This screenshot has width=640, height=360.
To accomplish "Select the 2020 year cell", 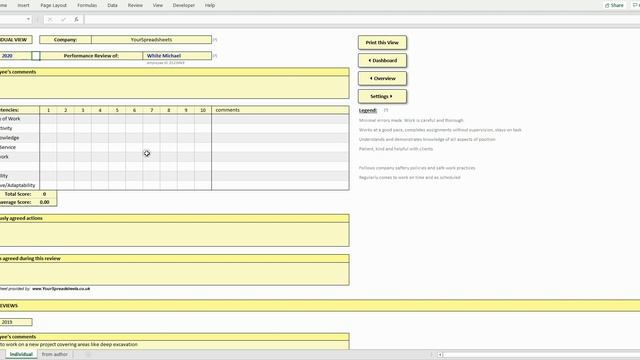I will 16,56.
